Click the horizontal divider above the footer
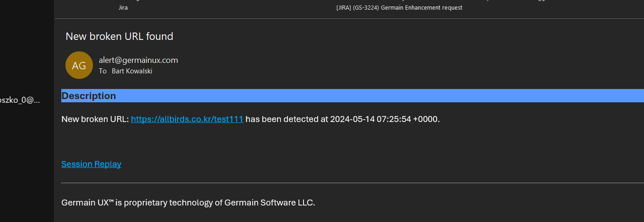 tap(352, 183)
